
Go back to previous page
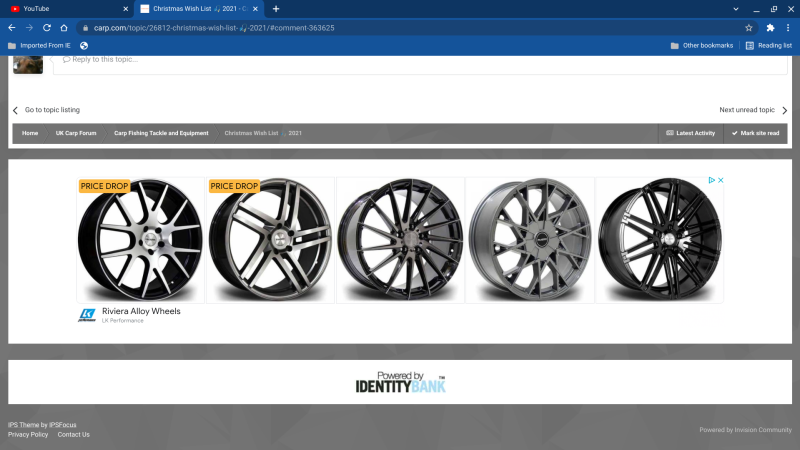click(12, 28)
